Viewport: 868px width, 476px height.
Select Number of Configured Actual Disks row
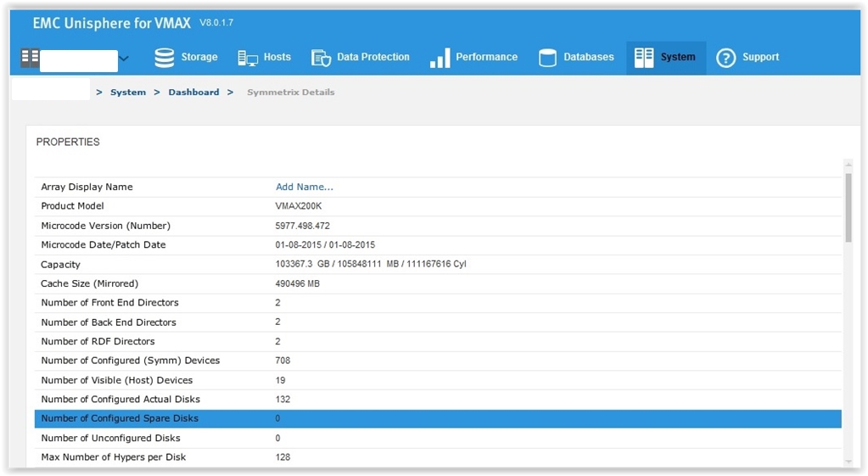point(438,399)
